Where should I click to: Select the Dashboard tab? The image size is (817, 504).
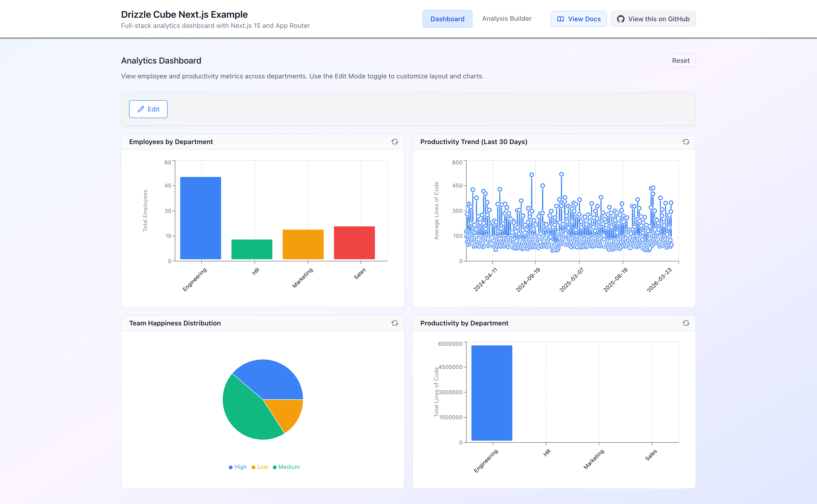447,19
